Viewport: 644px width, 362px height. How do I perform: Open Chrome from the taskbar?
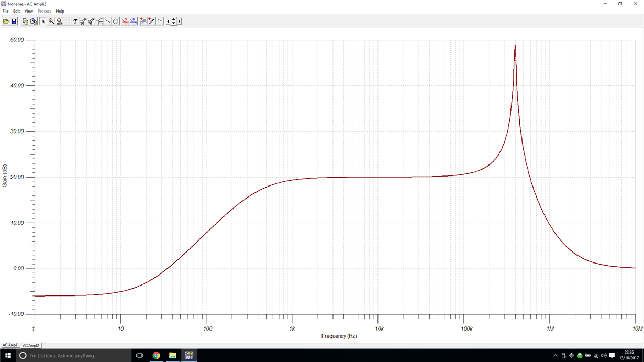click(x=156, y=355)
